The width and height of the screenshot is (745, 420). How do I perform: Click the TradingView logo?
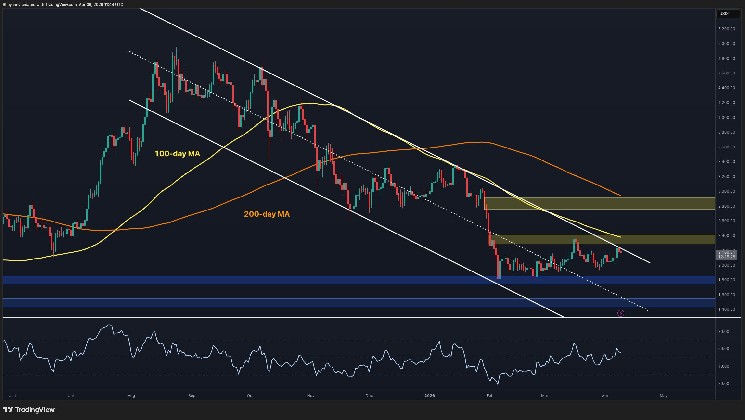click(x=32, y=409)
